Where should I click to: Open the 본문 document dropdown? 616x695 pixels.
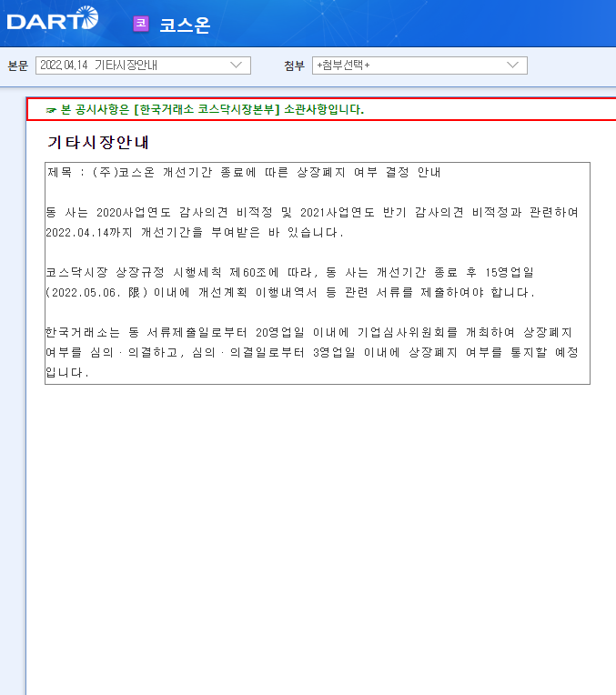coord(143,65)
